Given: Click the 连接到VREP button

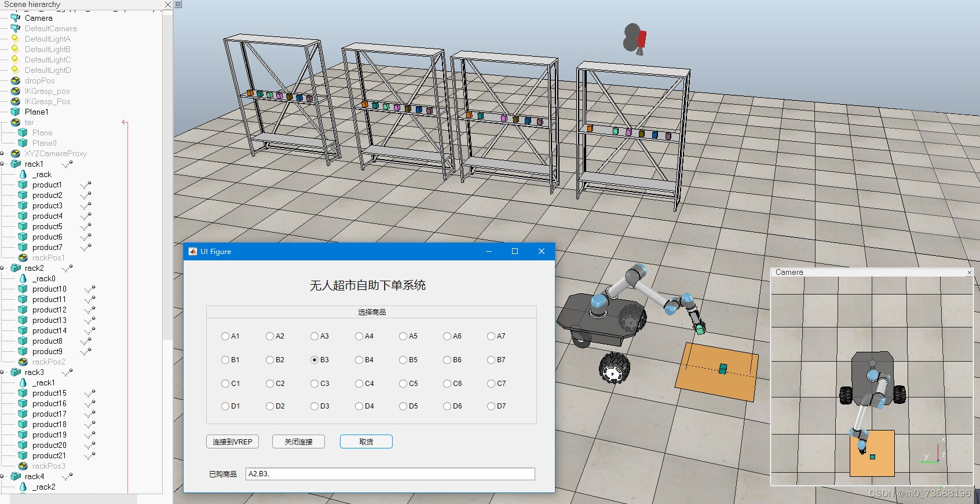Looking at the screenshot, I should (232, 442).
